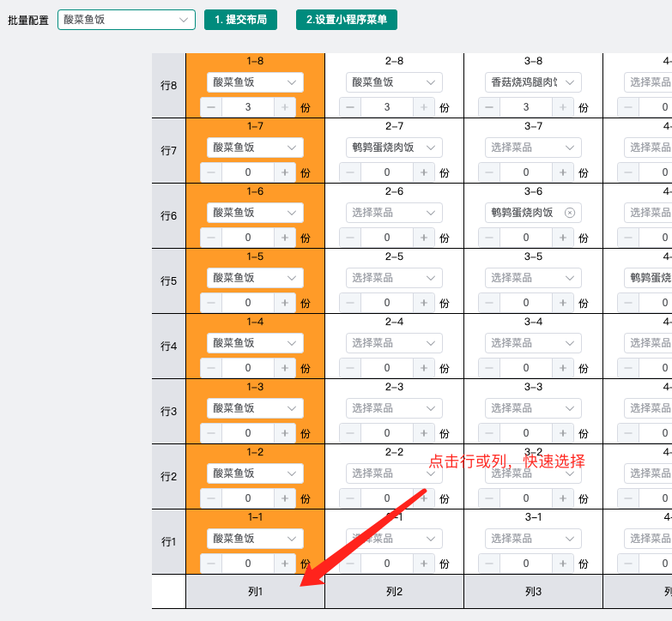672x621 pixels.
Task: Increase quantity in cell 2-4
Action: 424,367
